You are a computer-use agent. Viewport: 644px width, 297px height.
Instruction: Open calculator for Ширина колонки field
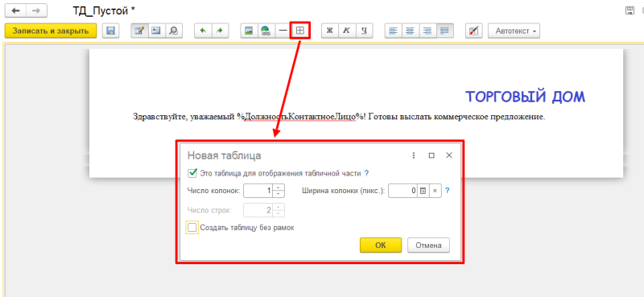pyautogui.click(x=423, y=191)
